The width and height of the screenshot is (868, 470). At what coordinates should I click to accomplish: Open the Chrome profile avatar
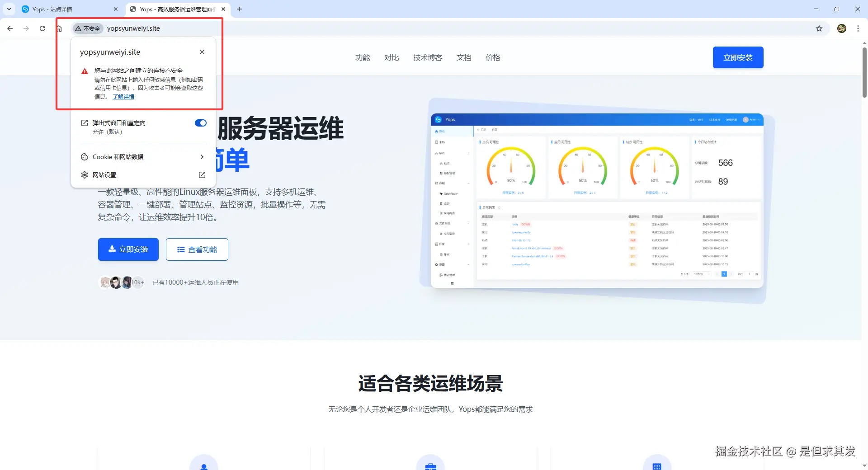pos(842,28)
